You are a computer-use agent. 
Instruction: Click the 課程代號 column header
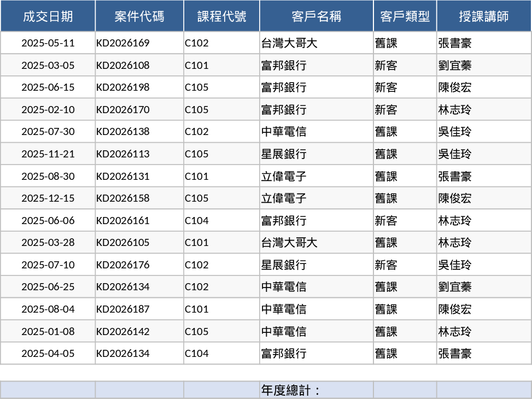[x=221, y=16]
